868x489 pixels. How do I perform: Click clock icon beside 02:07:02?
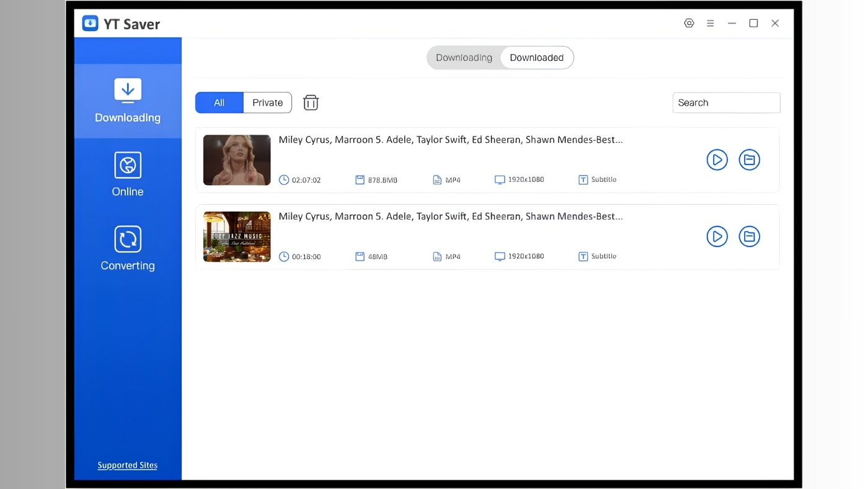click(284, 180)
